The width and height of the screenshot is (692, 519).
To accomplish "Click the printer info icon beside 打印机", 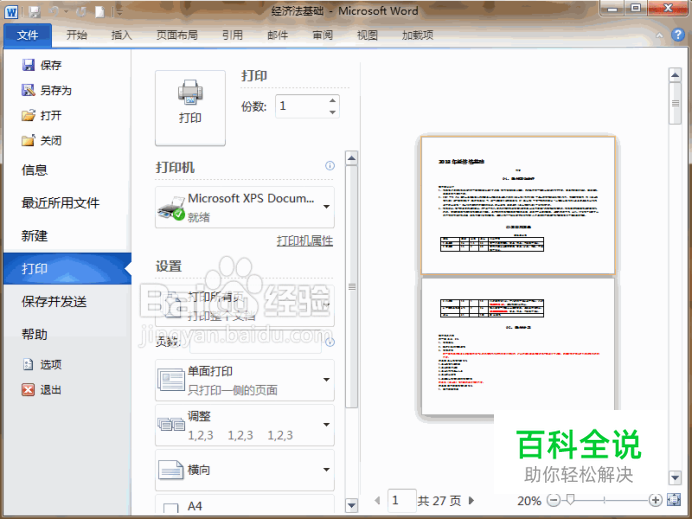I will coord(330,166).
